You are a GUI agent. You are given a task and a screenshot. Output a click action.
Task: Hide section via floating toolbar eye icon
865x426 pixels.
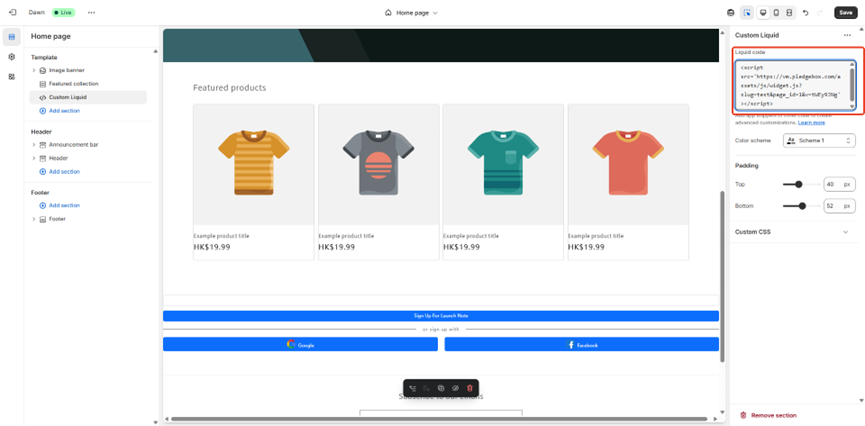pyautogui.click(x=456, y=388)
